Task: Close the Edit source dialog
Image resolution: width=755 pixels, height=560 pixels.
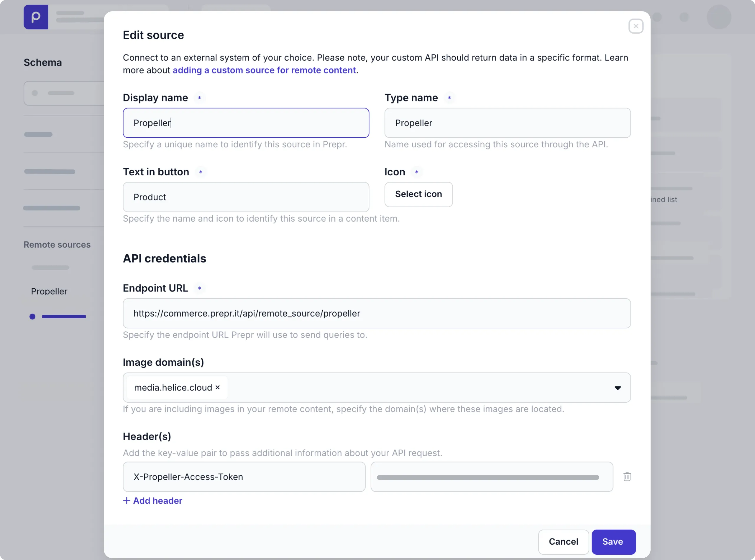Action: point(636,26)
